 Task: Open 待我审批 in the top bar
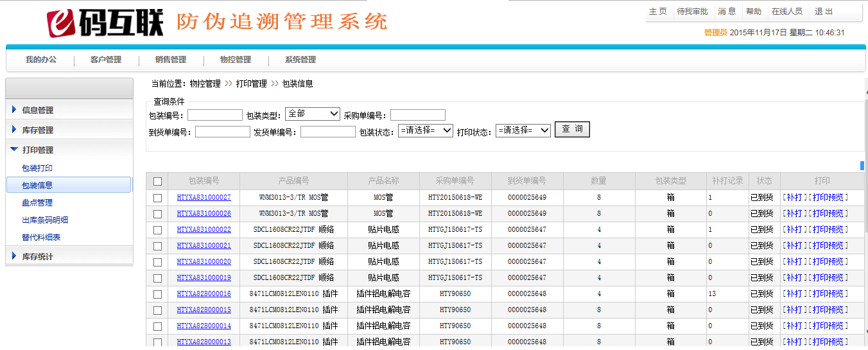coord(692,12)
